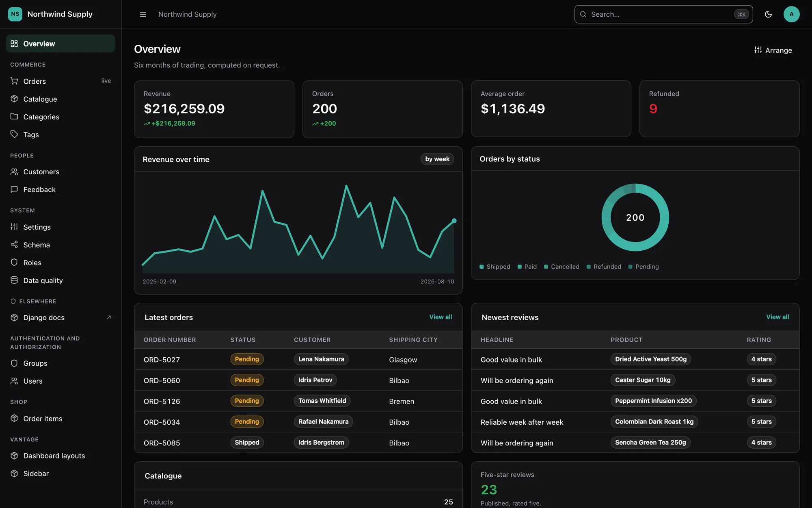Toggle dark mode moon icon
This screenshot has height=508, width=812.
click(768, 14)
